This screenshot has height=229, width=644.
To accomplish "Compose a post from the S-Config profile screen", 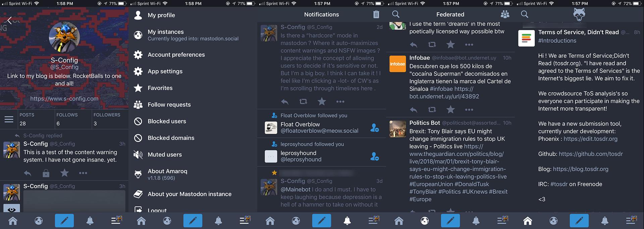I will [x=64, y=221].
